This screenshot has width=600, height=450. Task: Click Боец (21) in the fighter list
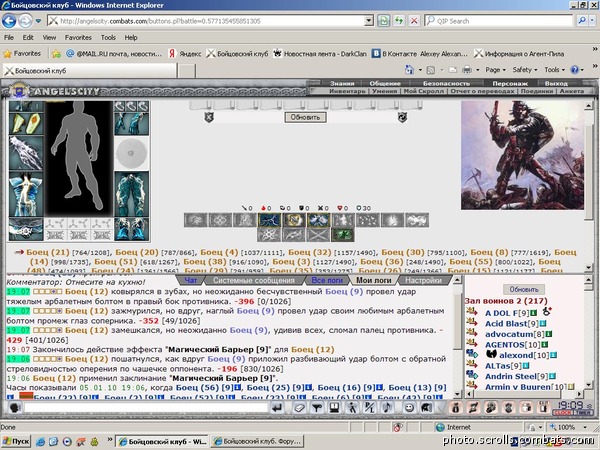pyautogui.click(x=47, y=252)
